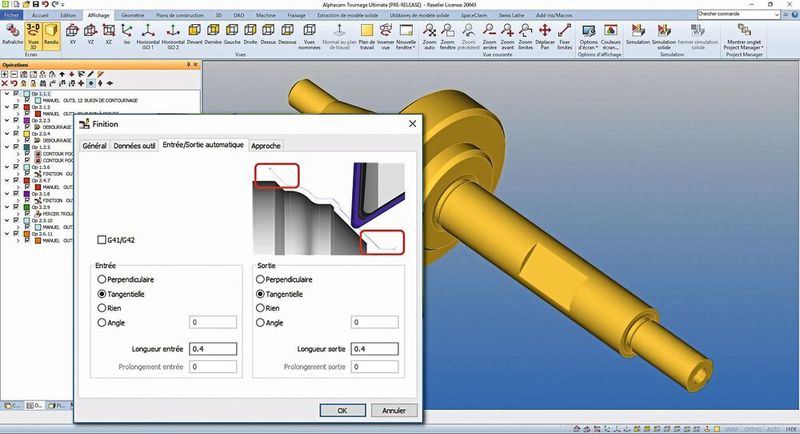Click the Longueur entrée field
Image resolution: width=800 pixels, height=434 pixels.
213,349
